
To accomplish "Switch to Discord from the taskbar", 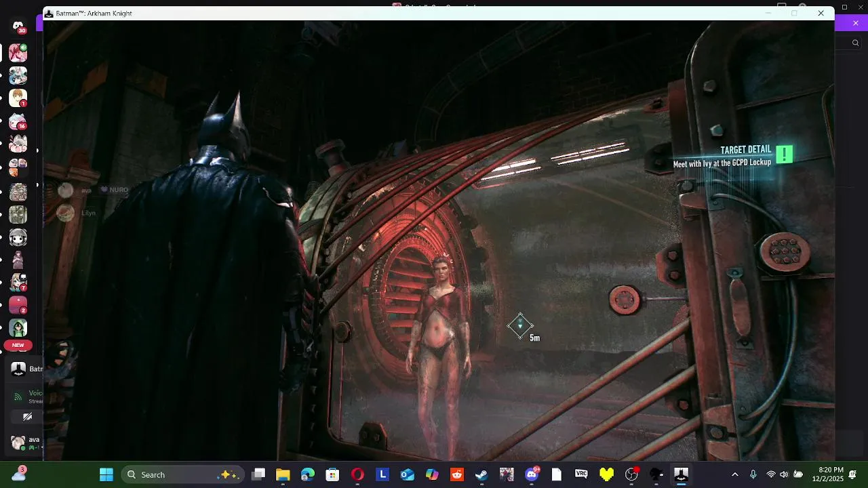I will click(x=532, y=474).
